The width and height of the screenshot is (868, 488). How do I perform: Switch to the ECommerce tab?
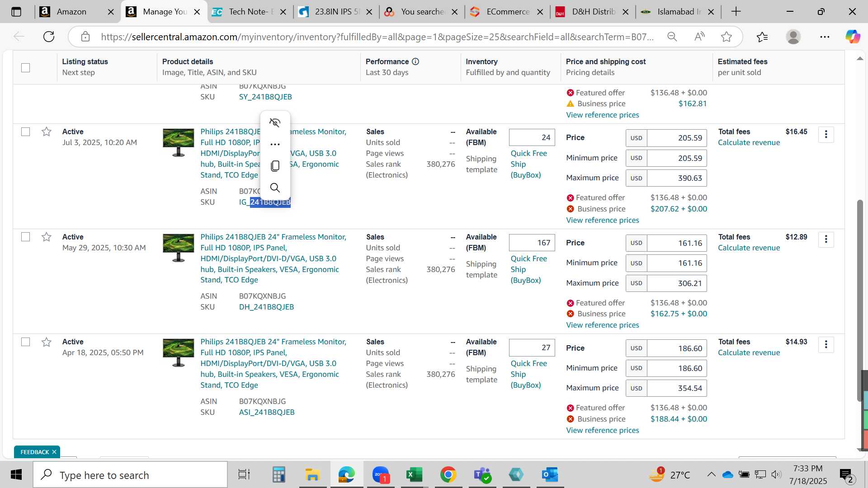click(x=507, y=12)
